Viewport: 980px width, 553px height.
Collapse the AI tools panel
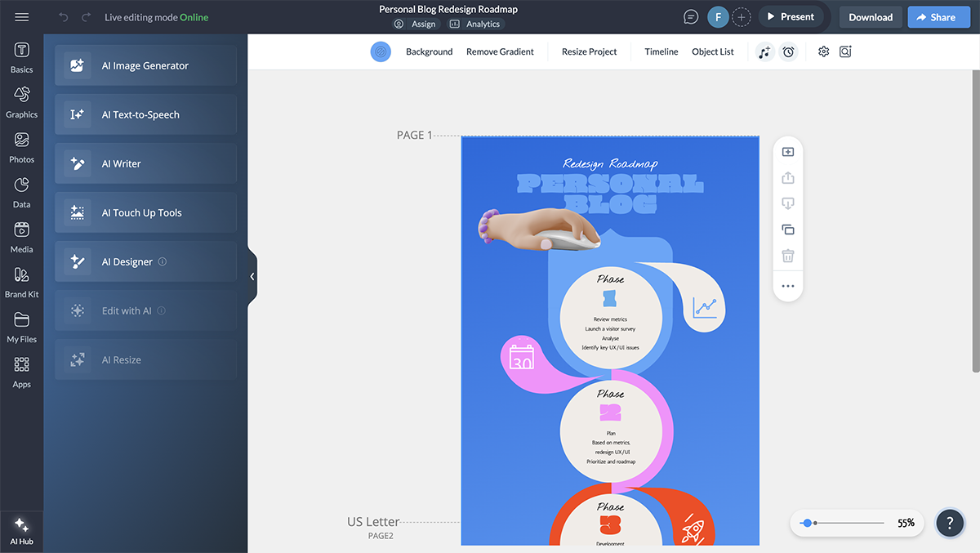tap(252, 276)
